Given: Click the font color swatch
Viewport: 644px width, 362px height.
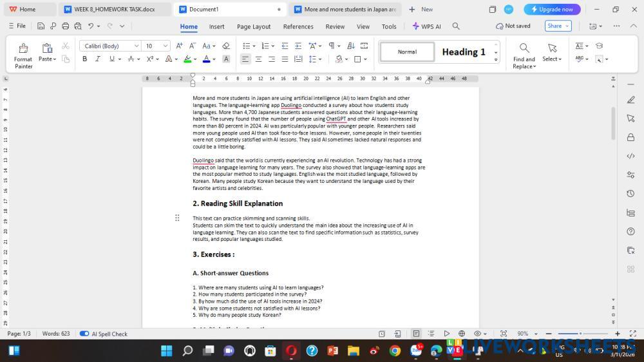Looking at the screenshot, I should coord(205,59).
